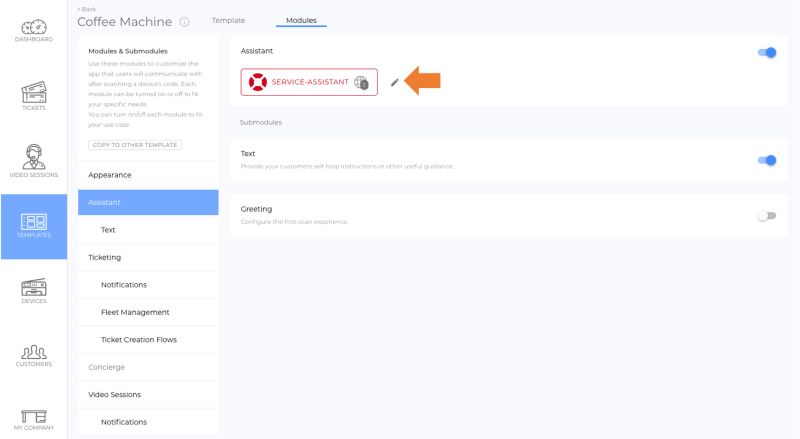Open Ticket Creation Flows submodule
Viewport: 800px width, 439px height.
[x=148, y=340]
